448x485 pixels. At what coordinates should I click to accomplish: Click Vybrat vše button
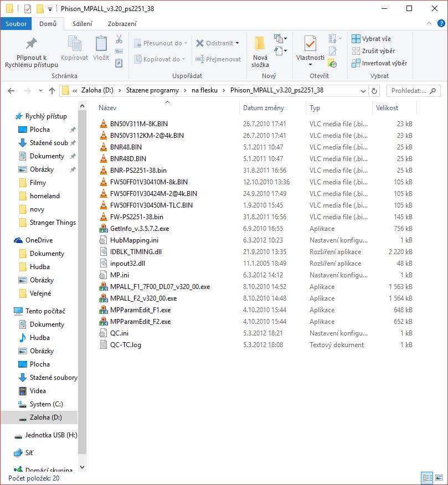[371, 39]
